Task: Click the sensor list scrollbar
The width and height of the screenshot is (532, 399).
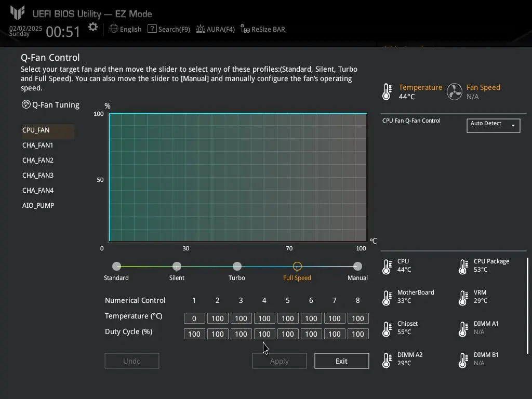Action: [x=527, y=305]
